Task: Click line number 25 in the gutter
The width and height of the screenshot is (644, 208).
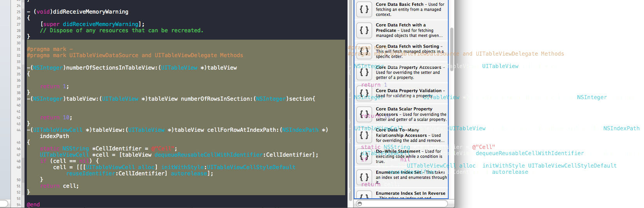Action: (19, 12)
